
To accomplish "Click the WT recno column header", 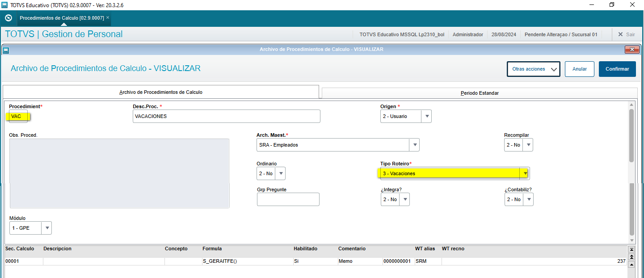I will coord(453,249).
